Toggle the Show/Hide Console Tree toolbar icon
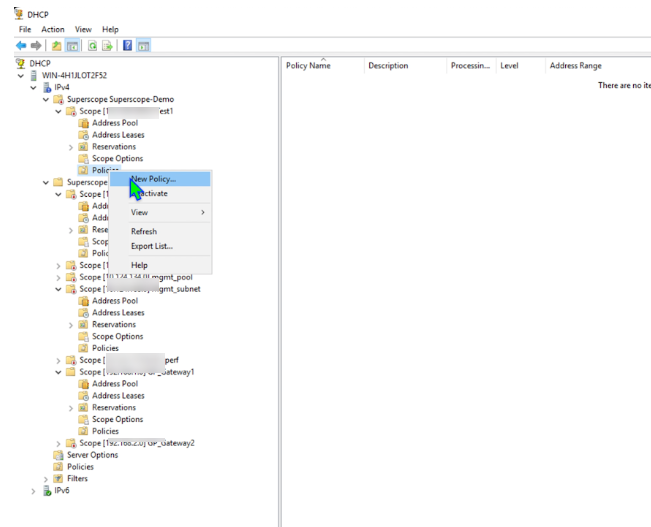651x527 pixels. pos(73,46)
